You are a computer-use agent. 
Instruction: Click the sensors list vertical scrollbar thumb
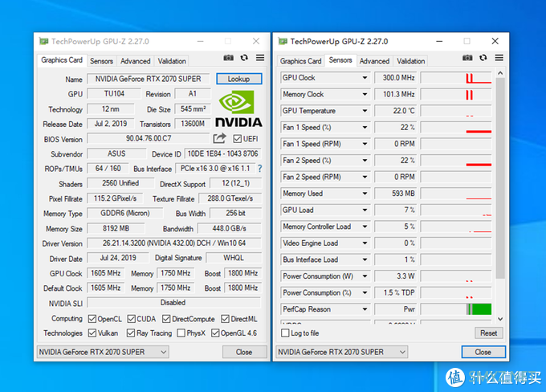point(500,178)
